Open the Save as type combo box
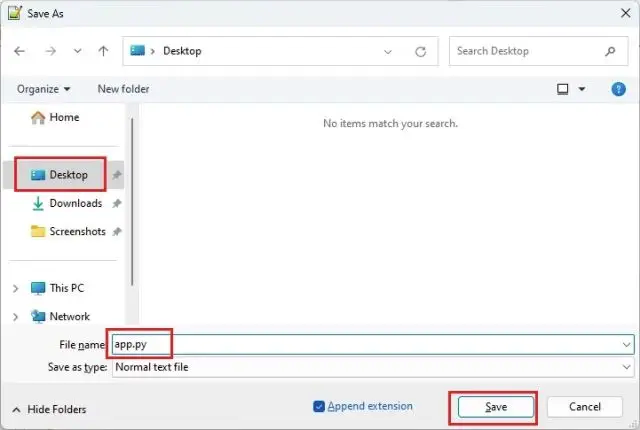 click(373, 367)
